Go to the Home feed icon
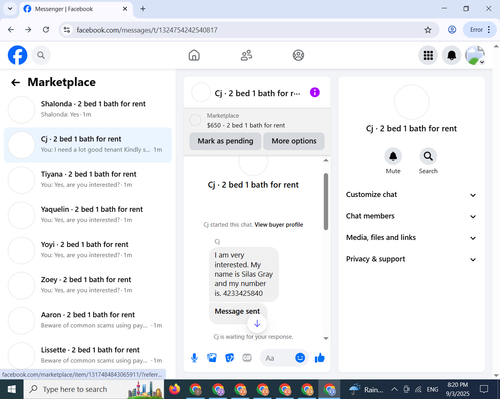 [x=194, y=55]
